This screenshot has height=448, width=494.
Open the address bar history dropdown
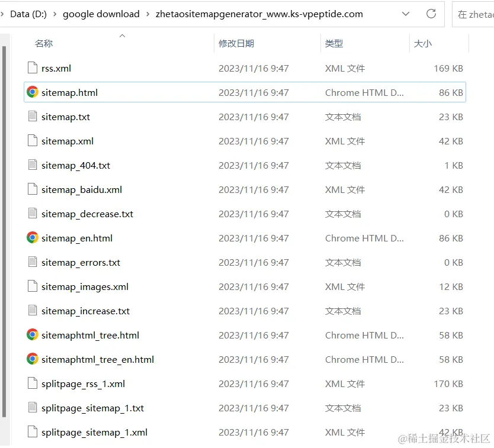(406, 14)
